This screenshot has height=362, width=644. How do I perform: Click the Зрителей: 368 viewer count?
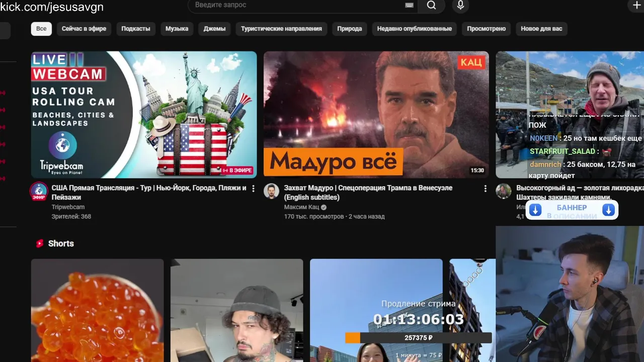[71, 217]
